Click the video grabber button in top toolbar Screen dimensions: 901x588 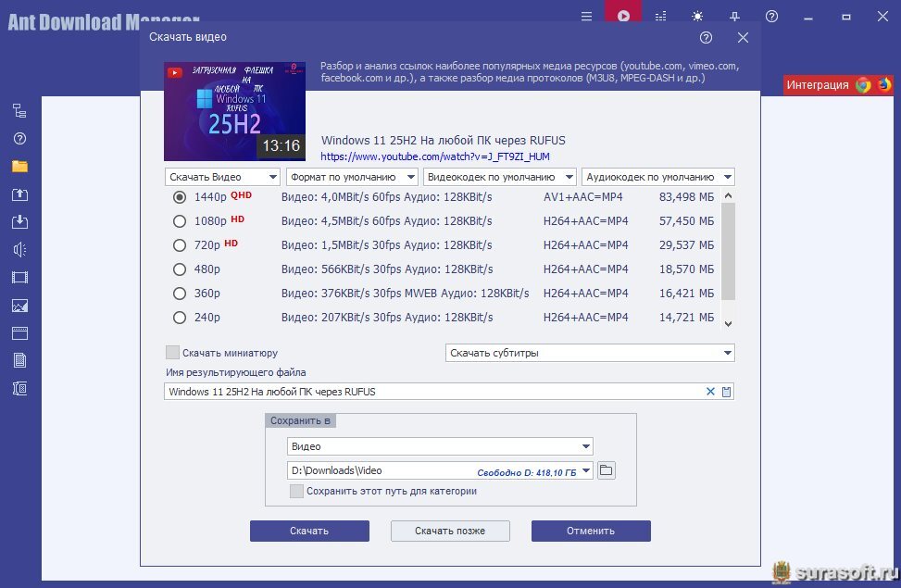click(x=624, y=16)
